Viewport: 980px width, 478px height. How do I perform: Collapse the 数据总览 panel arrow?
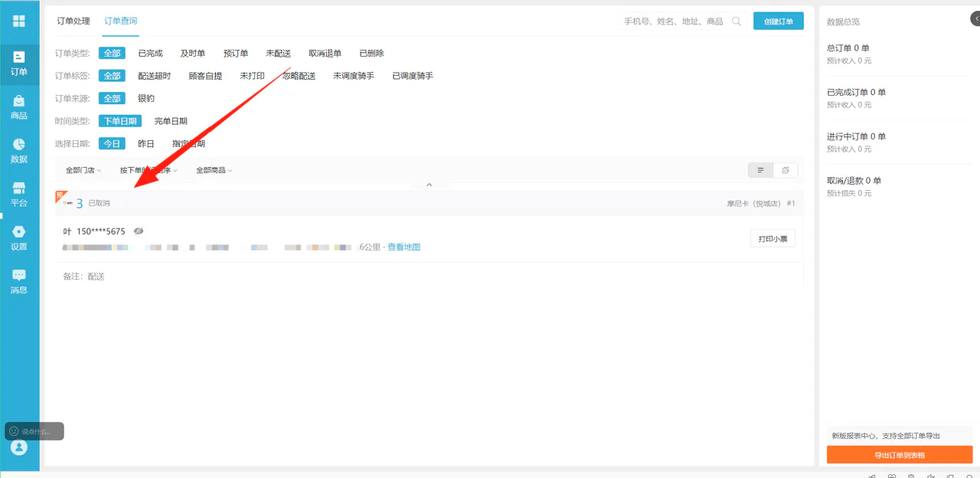(x=975, y=19)
